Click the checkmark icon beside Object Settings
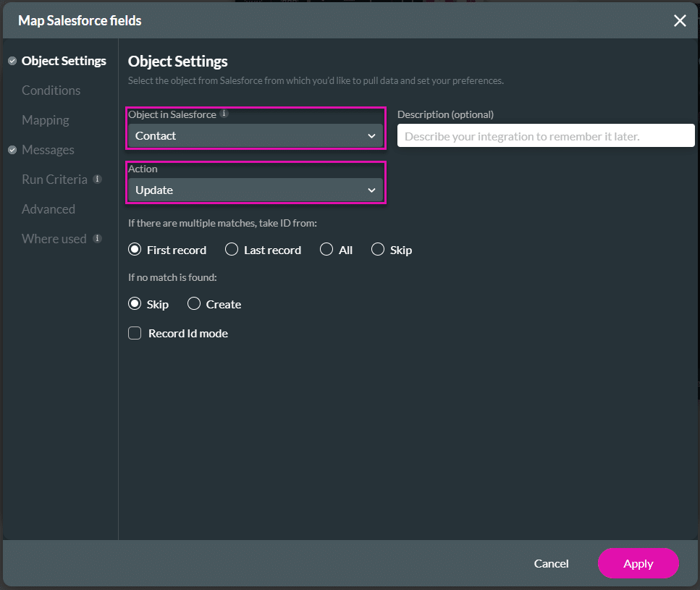 12,61
